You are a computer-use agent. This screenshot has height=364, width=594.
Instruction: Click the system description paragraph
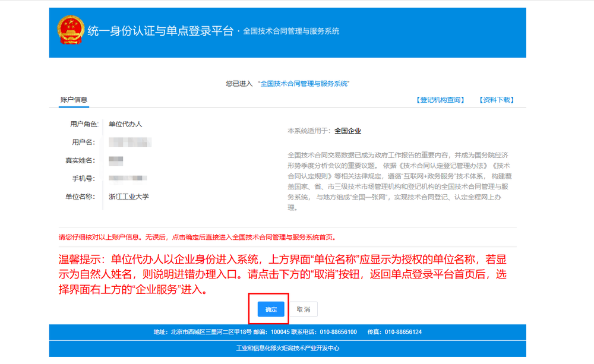click(x=400, y=182)
